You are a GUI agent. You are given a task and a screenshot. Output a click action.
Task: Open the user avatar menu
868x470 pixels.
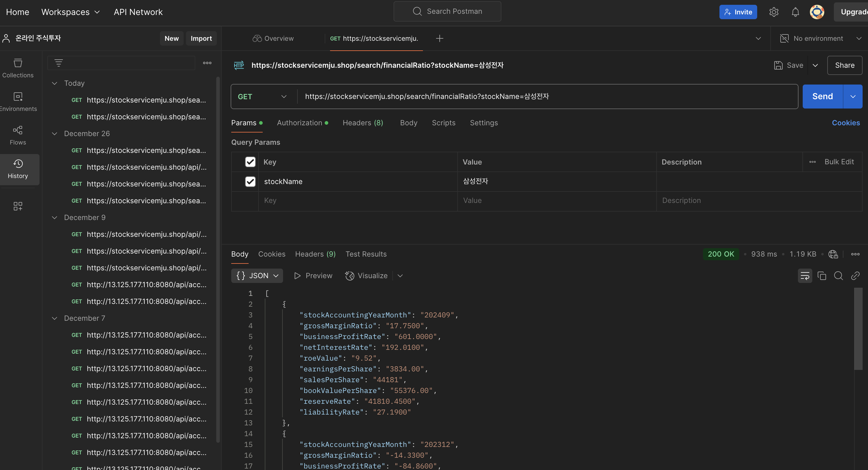[x=817, y=12]
